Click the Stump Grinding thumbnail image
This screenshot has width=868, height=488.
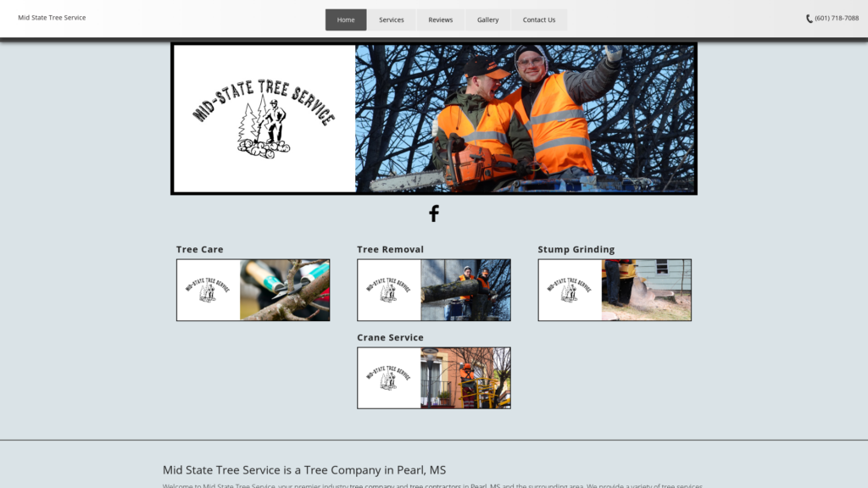pyautogui.click(x=615, y=290)
